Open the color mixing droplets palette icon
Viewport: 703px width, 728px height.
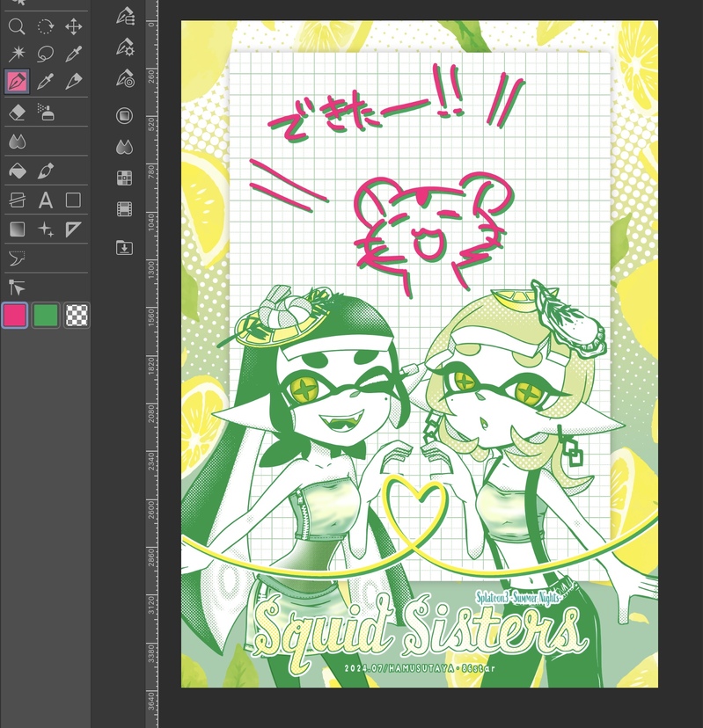pos(124,147)
